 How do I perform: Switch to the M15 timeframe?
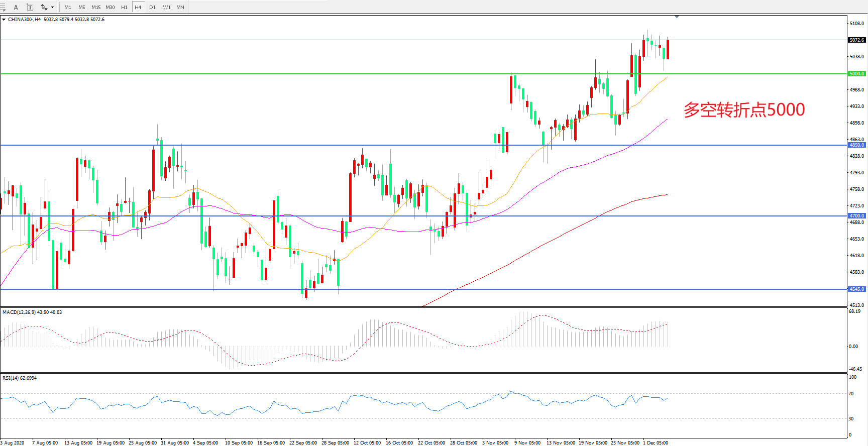coord(96,7)
